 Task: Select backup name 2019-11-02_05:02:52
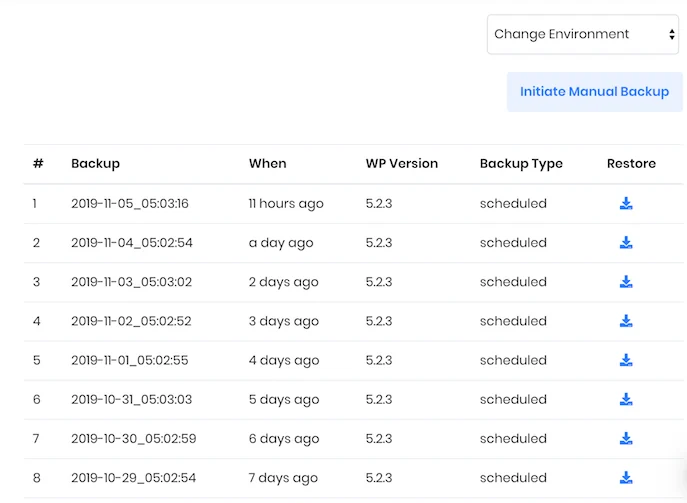point(131,321)
